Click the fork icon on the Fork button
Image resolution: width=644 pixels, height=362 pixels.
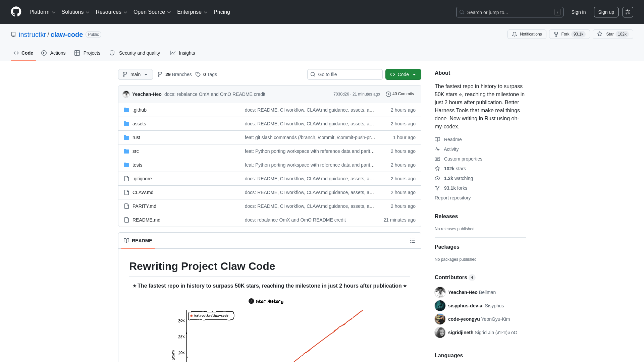tap(557, 34)
